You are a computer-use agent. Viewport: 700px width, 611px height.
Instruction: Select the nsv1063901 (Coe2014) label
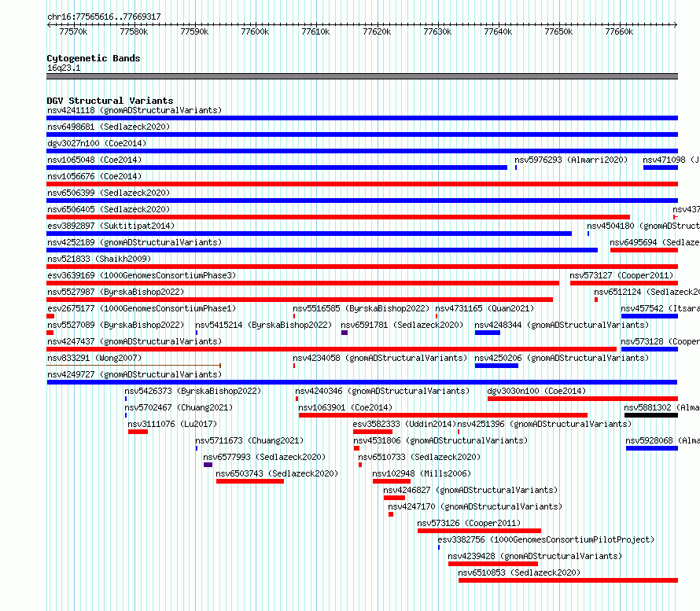point(345,407)
